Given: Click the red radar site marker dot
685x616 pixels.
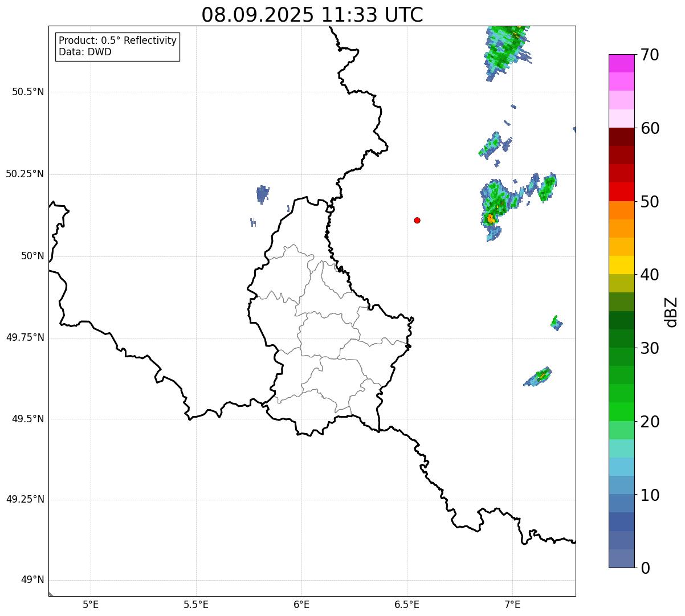Looking at the screenshot, I should tap(417, 221).
